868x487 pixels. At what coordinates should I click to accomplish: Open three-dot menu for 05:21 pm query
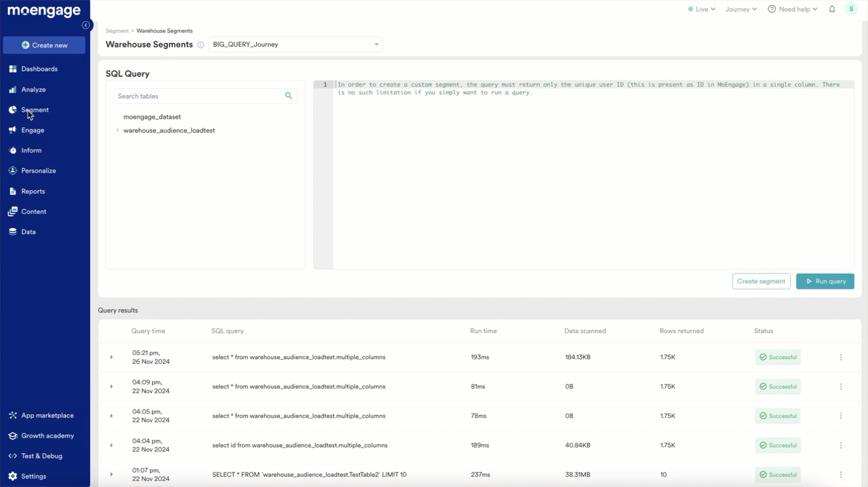pos(841,357)
